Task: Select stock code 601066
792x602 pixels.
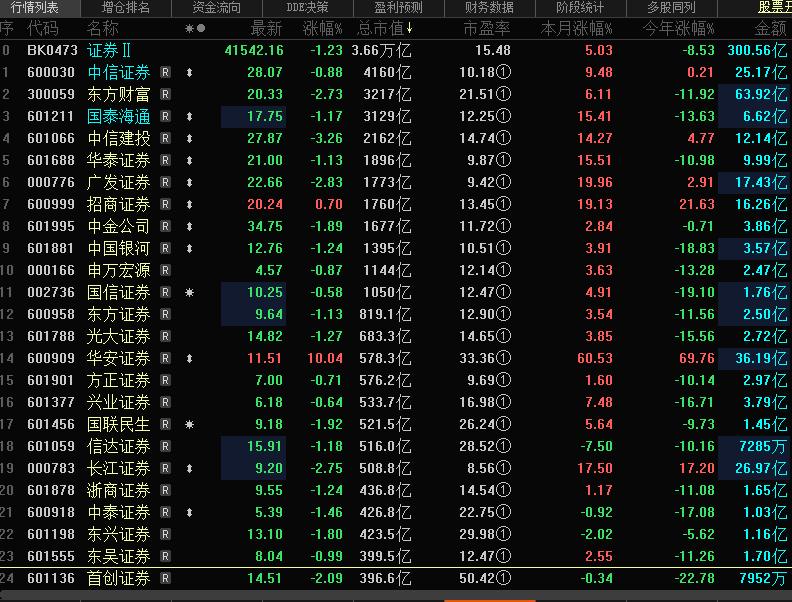Action: (51, 138)
